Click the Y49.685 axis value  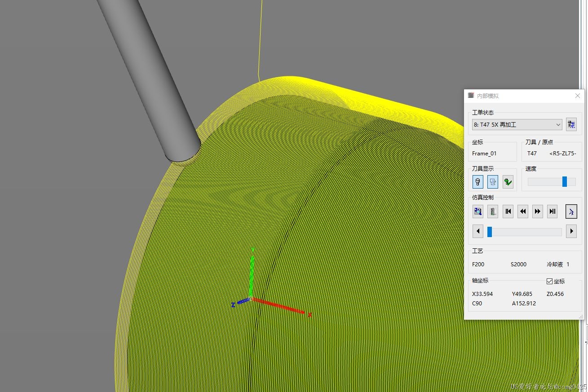click(x=522, y=294)
